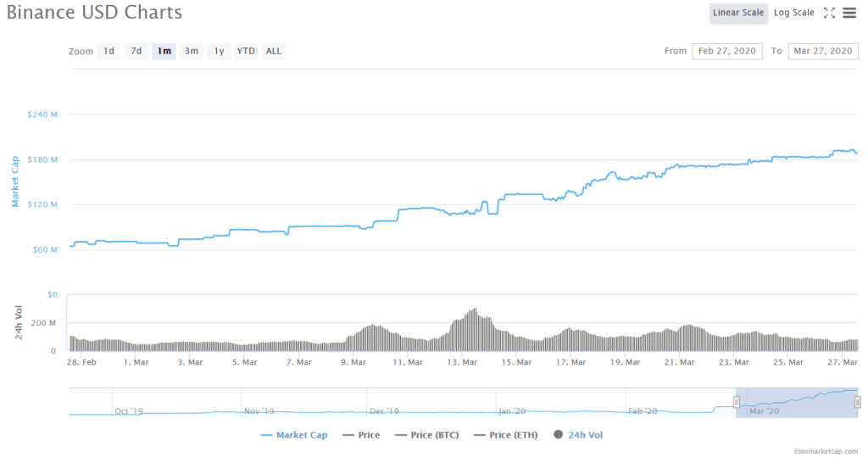Choose the 1y zoom option
Screen dimensions: 868x458
[219, 51]
